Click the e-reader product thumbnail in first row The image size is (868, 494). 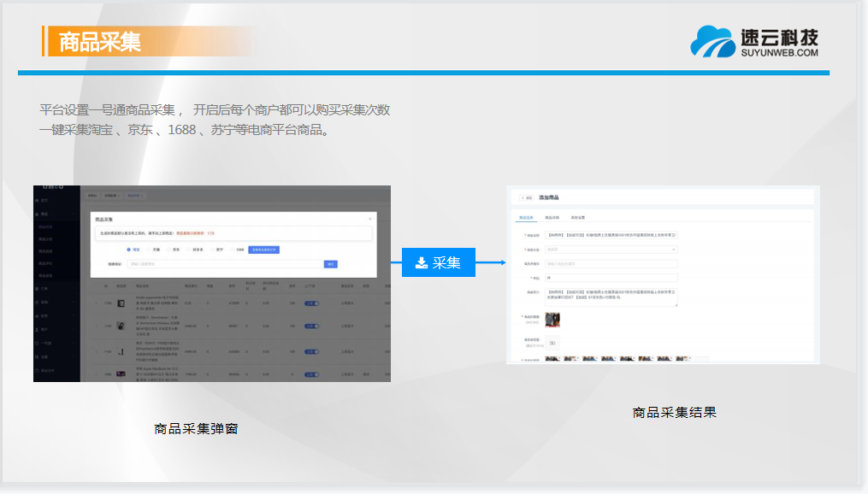click(x=121, y=304)
